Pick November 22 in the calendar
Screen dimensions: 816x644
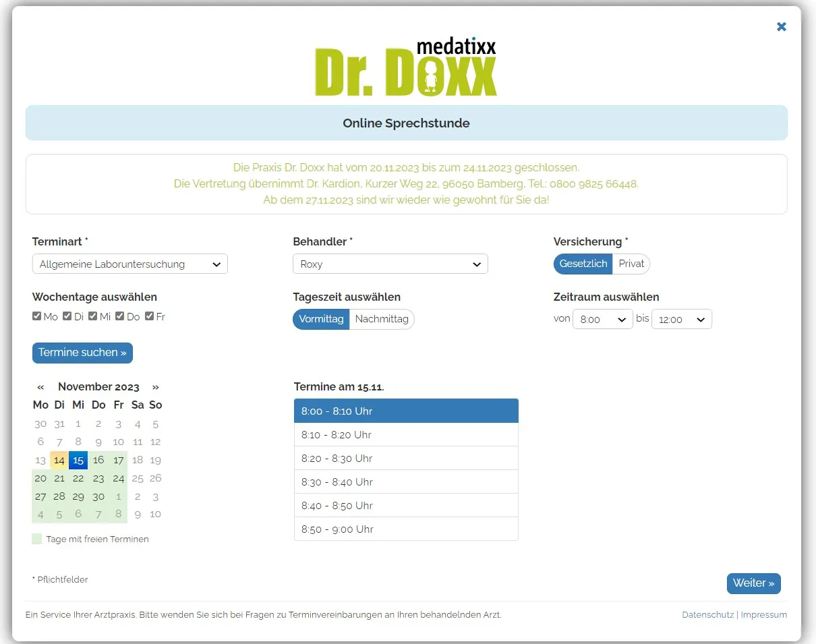tap(78, 479)
